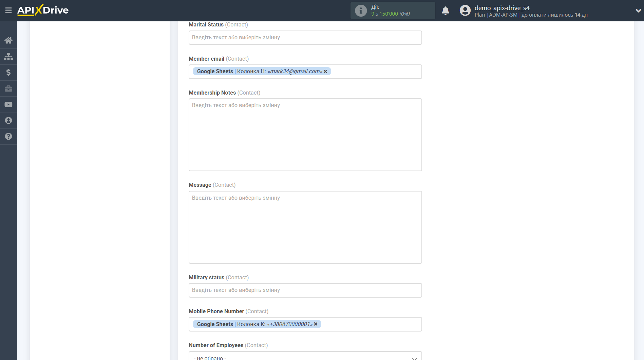Image resolution: width=644 pixels, height=360 pixels.
Task: Open the briefcase services icon
Action: [8, 88]
